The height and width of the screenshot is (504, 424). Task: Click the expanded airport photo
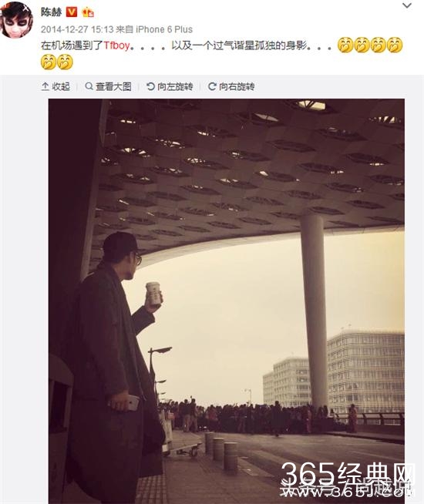[227, 301]
